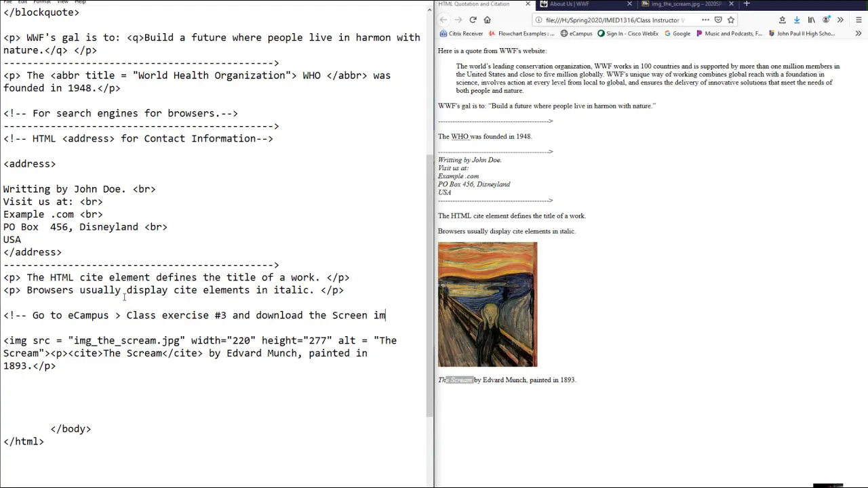Go back using the browser back arrow

click(x=443, y=20)
